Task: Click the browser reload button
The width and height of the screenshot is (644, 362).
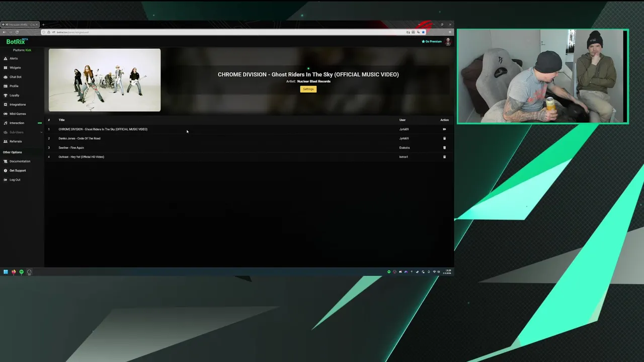Action: tap(17, 32)
